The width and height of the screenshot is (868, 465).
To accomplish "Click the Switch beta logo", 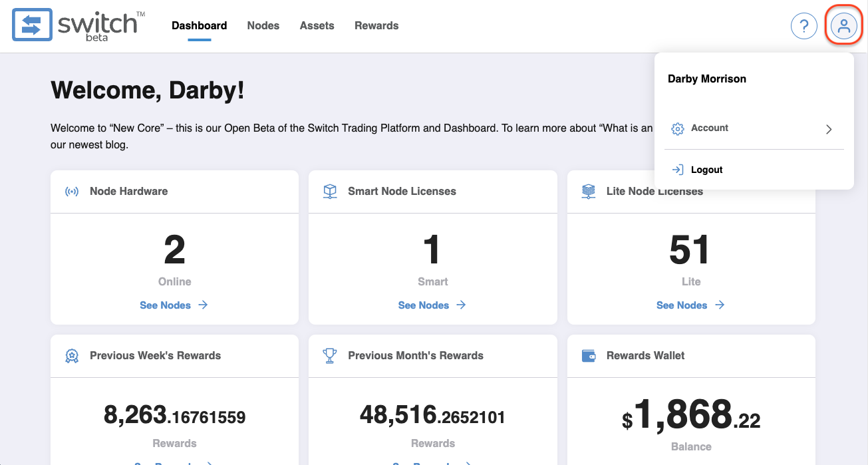I will (78, 26).
